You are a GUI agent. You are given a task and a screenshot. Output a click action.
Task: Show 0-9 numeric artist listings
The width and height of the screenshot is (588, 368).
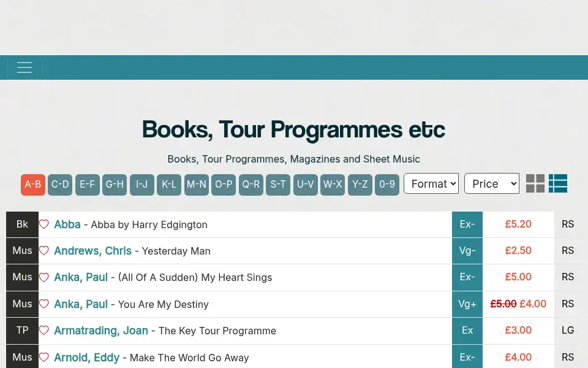[387, 185]
